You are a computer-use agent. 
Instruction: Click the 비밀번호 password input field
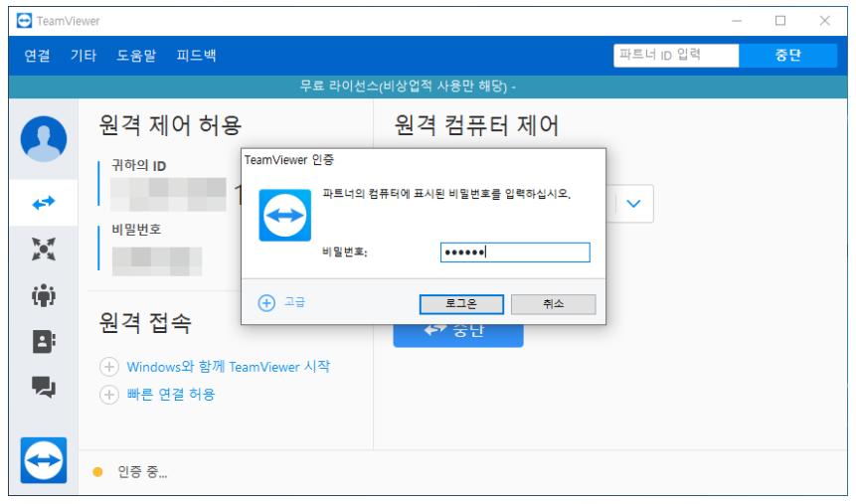point(515,252)
